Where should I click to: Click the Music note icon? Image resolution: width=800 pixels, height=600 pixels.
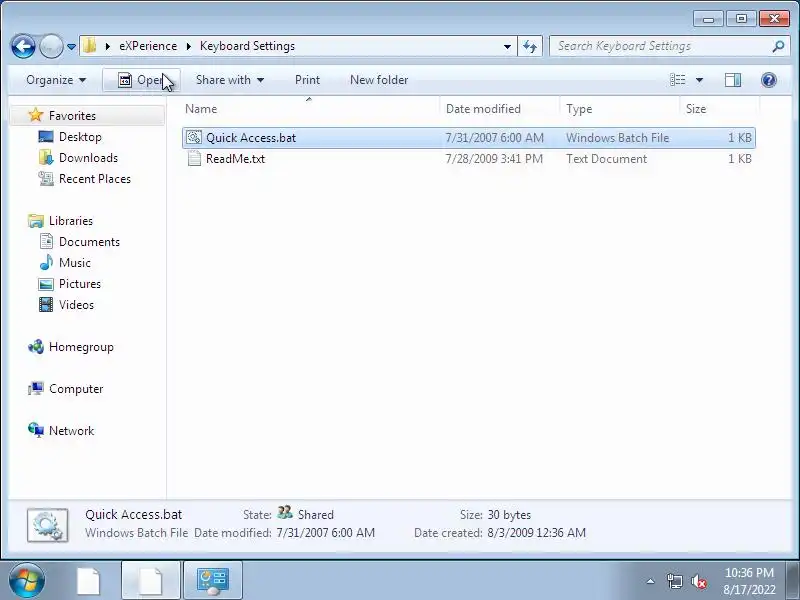46,262
